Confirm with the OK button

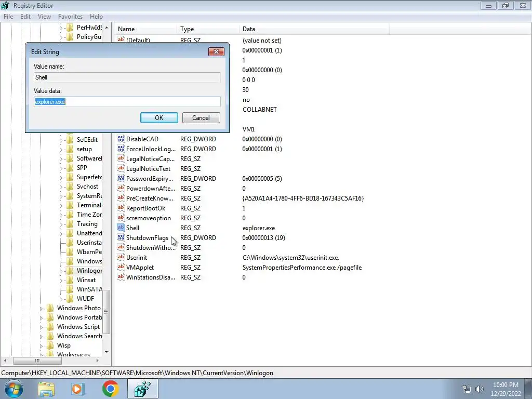coord(159,118)
